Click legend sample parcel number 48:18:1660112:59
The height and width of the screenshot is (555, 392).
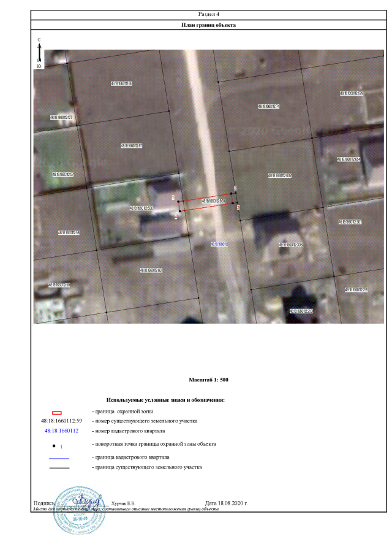[x=61, y=421]
